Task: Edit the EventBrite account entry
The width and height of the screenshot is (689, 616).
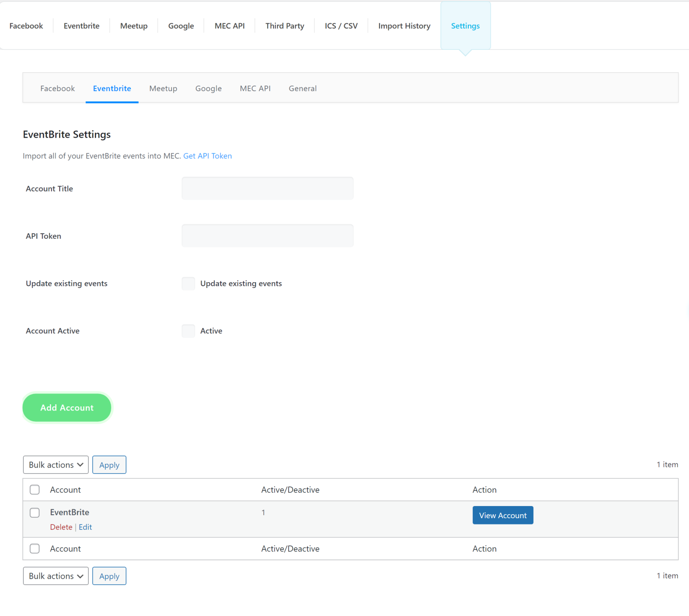Action: click(x=85, y=527)
